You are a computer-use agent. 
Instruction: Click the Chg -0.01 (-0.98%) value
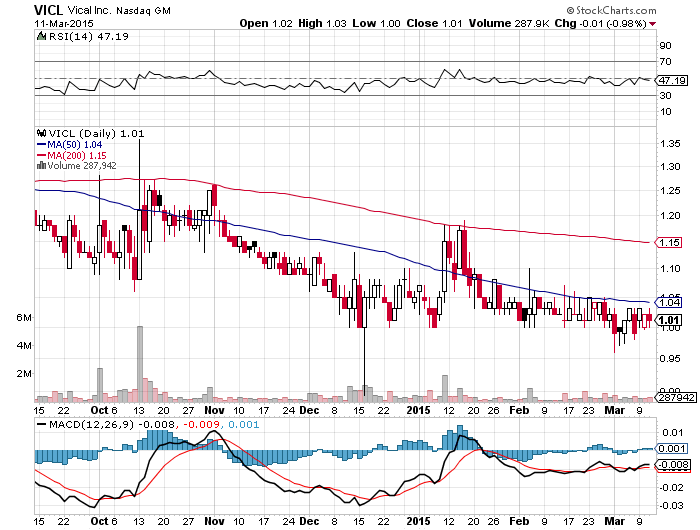point(600,23)
